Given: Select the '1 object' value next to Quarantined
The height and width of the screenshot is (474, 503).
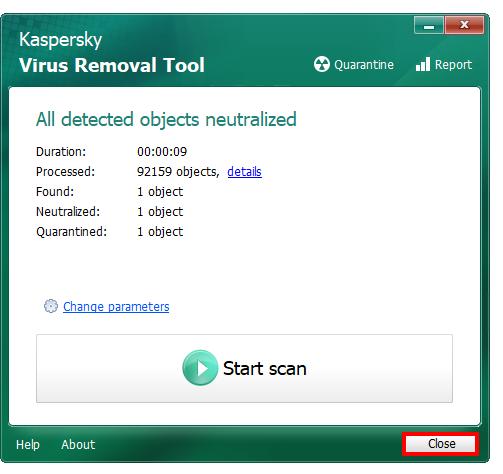Looking at the screenshot, I should point(160,232).
